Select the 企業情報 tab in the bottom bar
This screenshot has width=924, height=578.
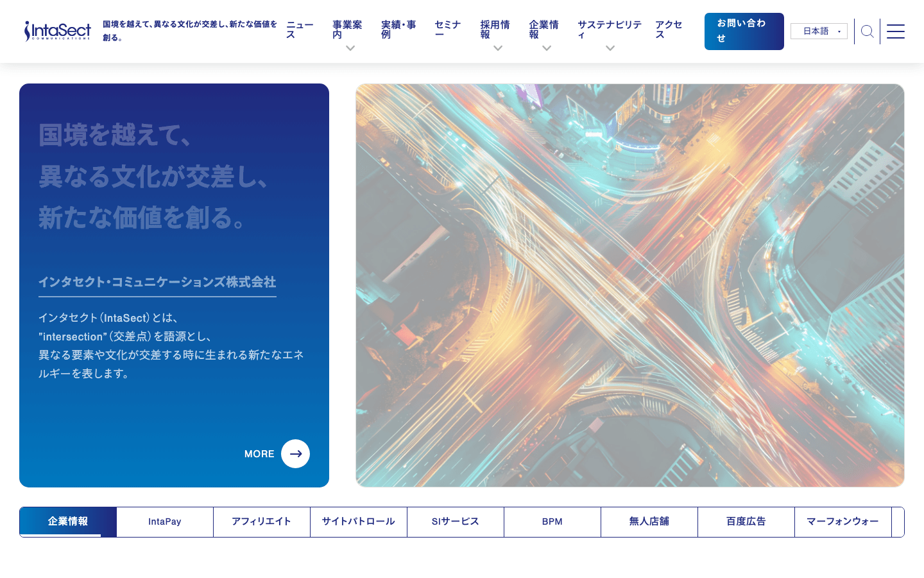click(x=68, y=521)
